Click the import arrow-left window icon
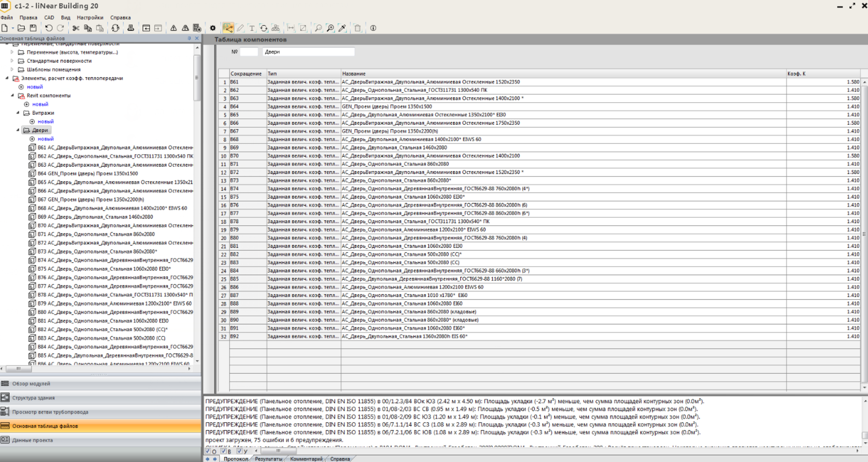Image resolution: width=868 pixels, height=462 pixels. (x=146, y=28)
